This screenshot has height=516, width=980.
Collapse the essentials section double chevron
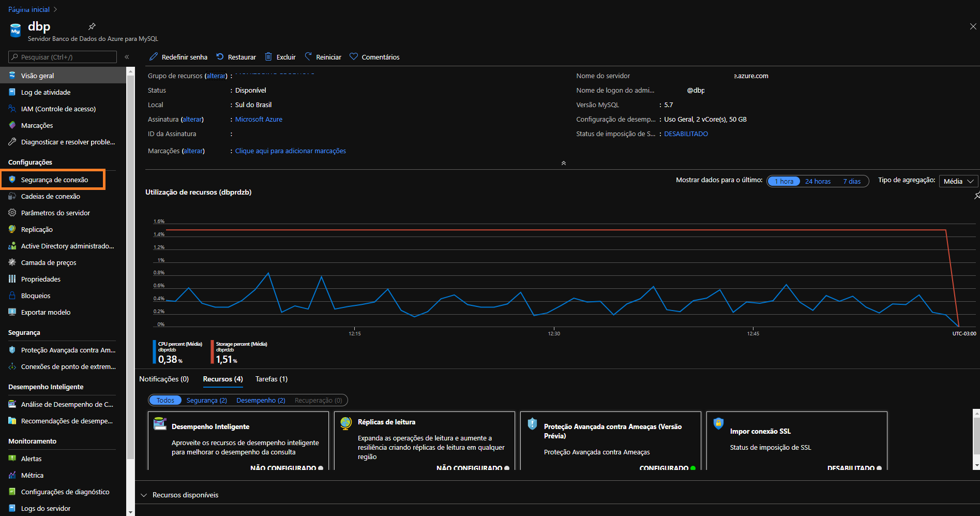point(564,163)
